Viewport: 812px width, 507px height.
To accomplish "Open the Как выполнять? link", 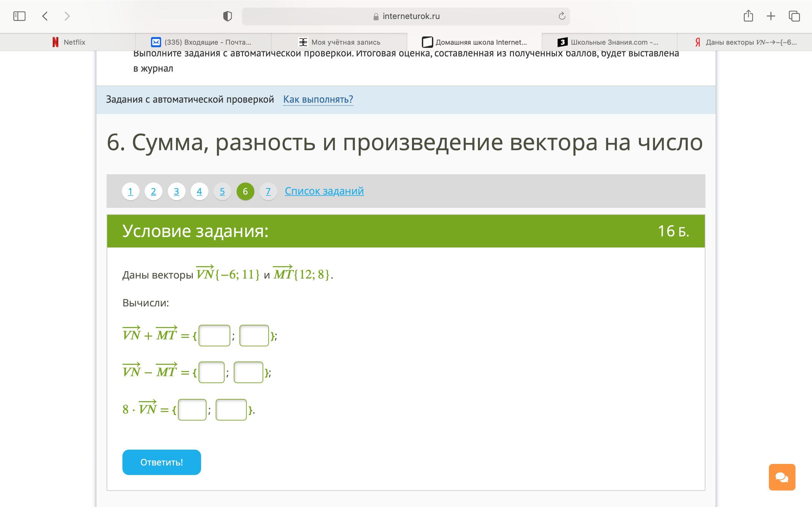I will pyautogui.click(x=318, y=99).
